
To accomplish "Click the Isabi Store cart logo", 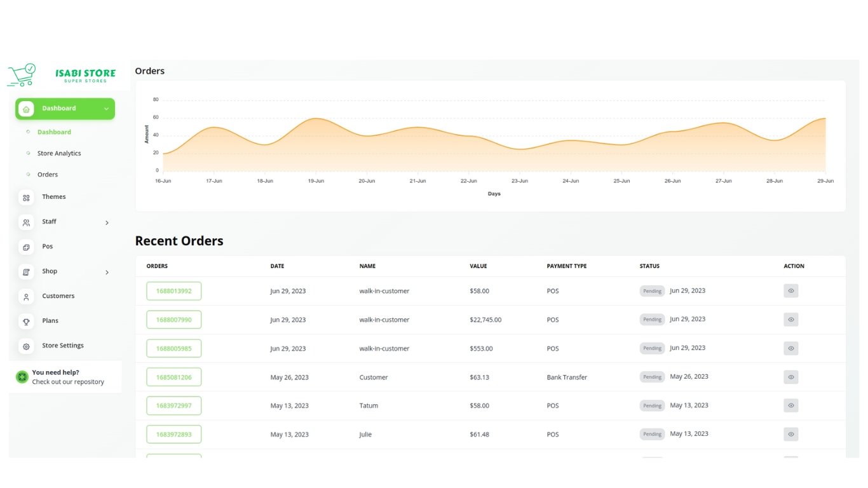I will (22, 74).
